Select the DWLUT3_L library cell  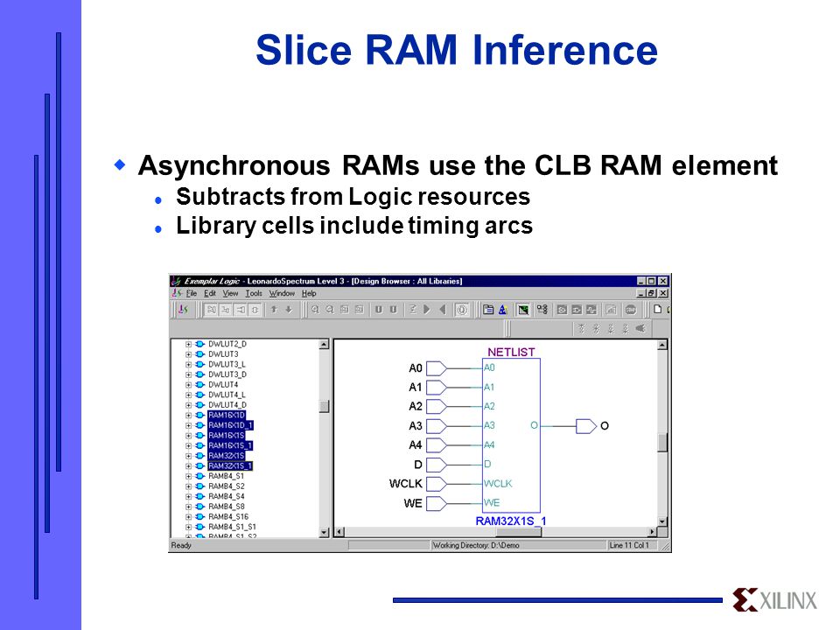click(227, 364)
